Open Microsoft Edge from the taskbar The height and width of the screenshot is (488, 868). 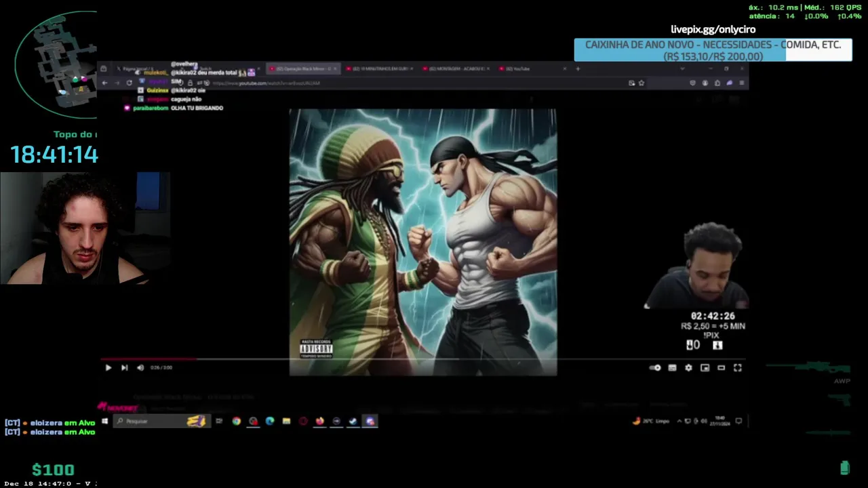(270, 421)
